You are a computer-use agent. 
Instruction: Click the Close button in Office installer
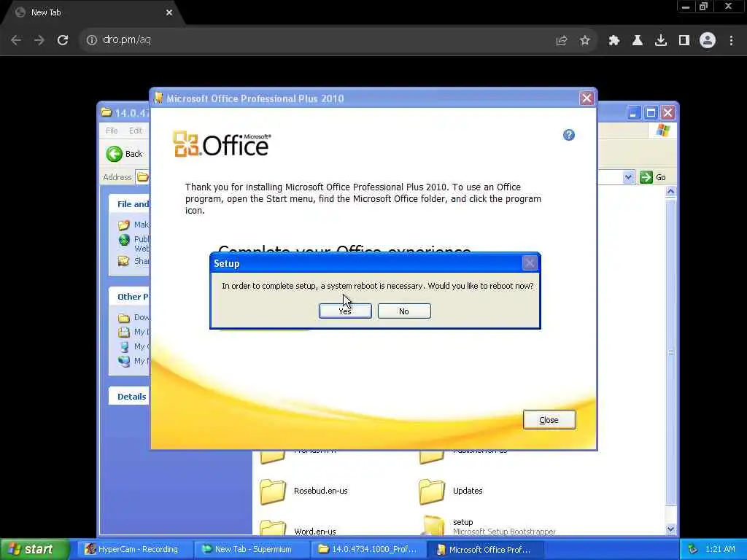pos(549,419)
